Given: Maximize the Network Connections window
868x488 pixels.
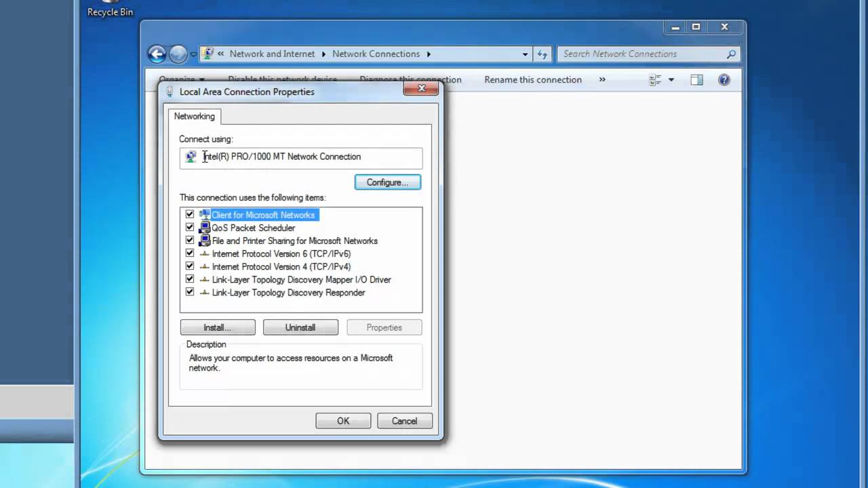Looking at the screenshot, I should pos(696,27).
